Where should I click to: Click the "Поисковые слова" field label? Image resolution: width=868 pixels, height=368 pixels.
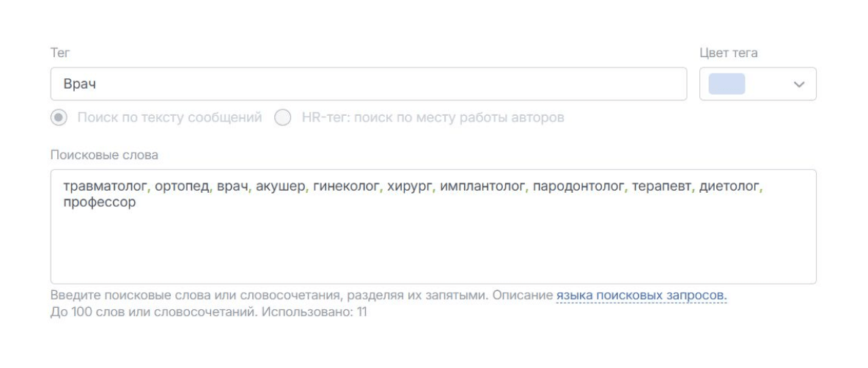[104, 155]
